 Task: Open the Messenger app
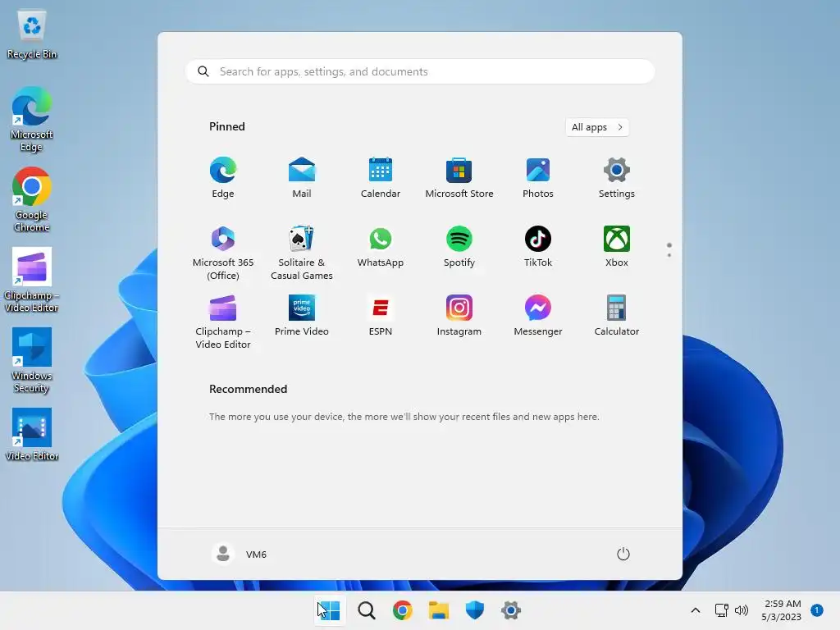pyautogui.click(x=538, y=316)
